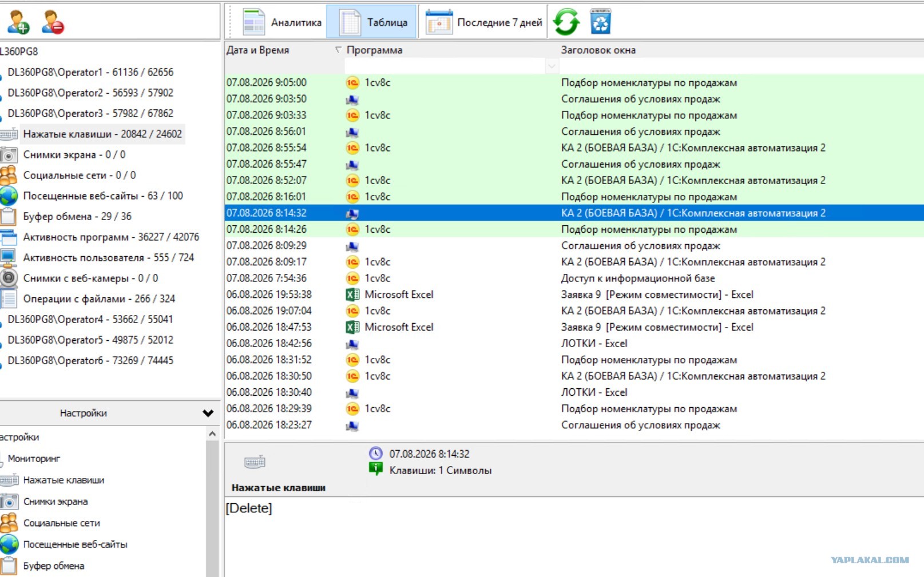Sort by the Дата и Время column
Screen dimensions: 924x577
click(x=257, y=50)
